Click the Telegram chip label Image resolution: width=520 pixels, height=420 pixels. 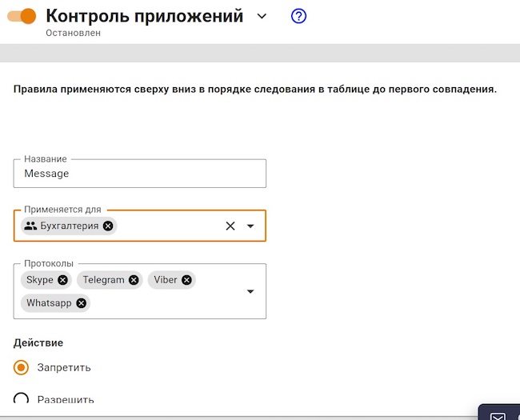[104, 280]
